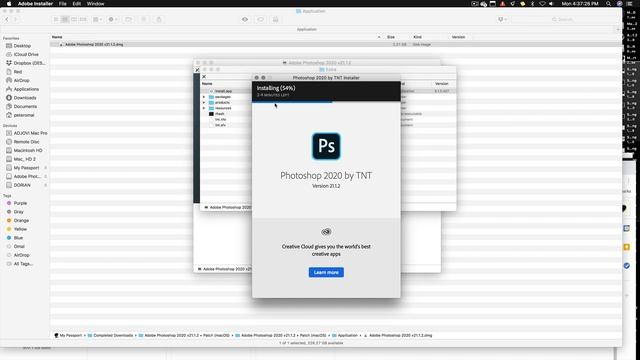
Task: Click Completed Downloads in path bar
Action: tap(111, 335)
